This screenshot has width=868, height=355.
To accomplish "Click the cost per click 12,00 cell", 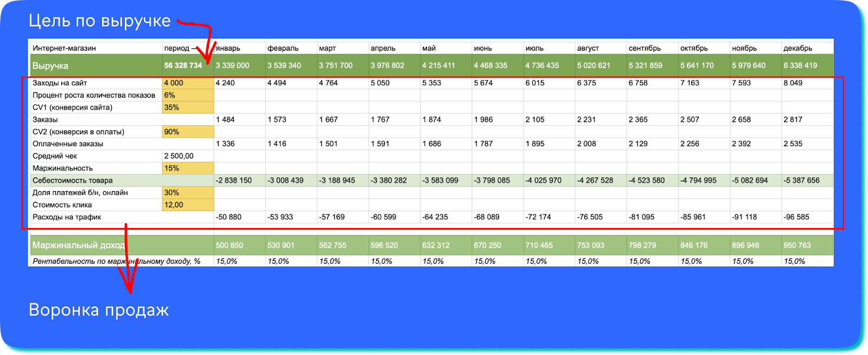I will [187, 205].
